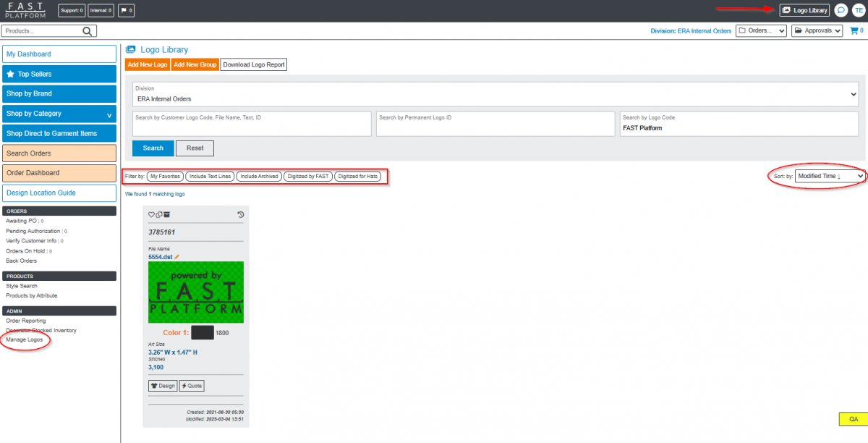Open Order Reporting link
The width and height of the screenshot is (868, 443).
26,321
